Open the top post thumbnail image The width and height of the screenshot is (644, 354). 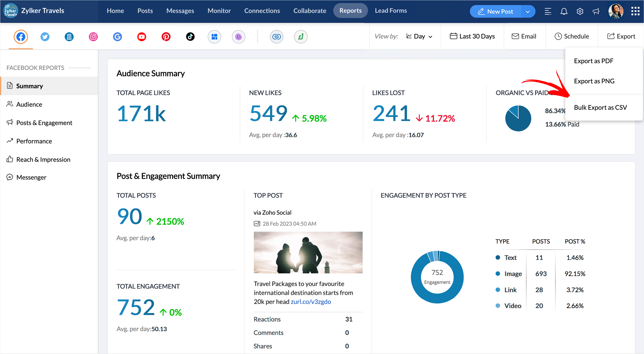(308, 252)
